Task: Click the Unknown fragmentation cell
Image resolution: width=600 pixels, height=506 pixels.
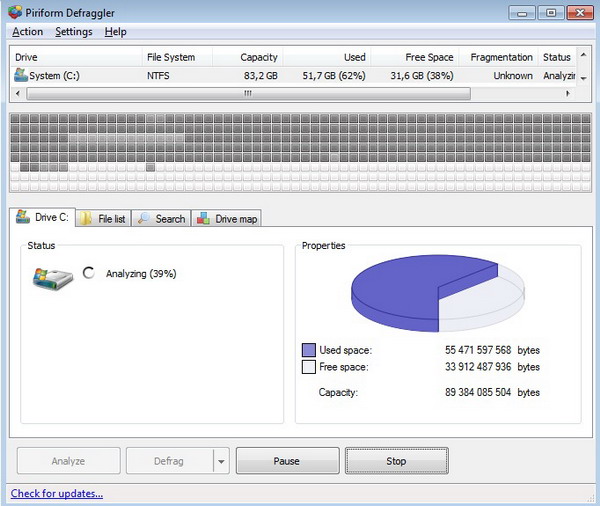Action: pos(513,75)
